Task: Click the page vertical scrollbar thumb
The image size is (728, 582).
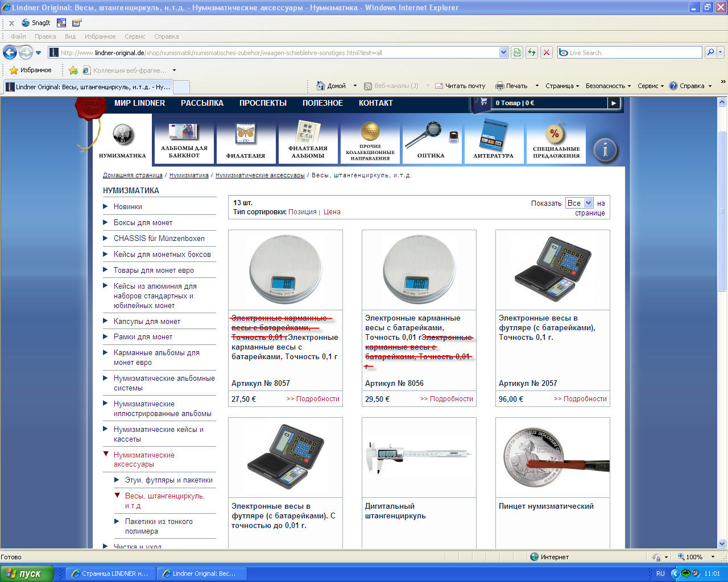Action: click(x=722, y=210)
